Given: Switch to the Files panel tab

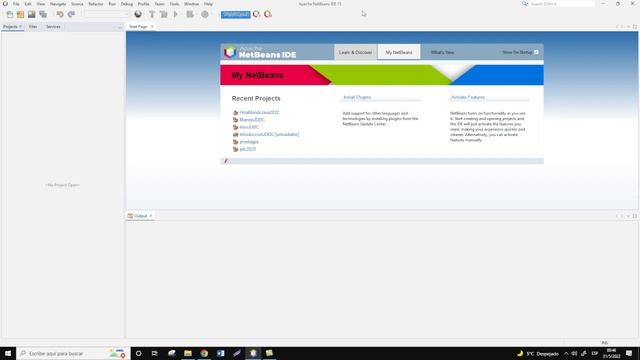Looking at the screenshot, I should pos(33,27).
